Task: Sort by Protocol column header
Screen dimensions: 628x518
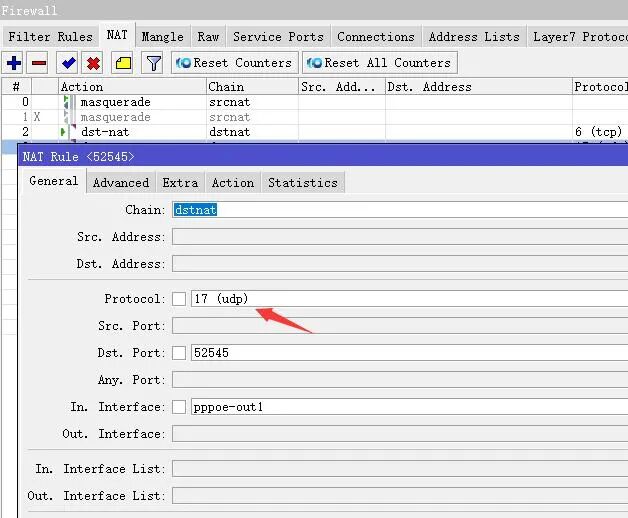Action: tap(600, 87)
